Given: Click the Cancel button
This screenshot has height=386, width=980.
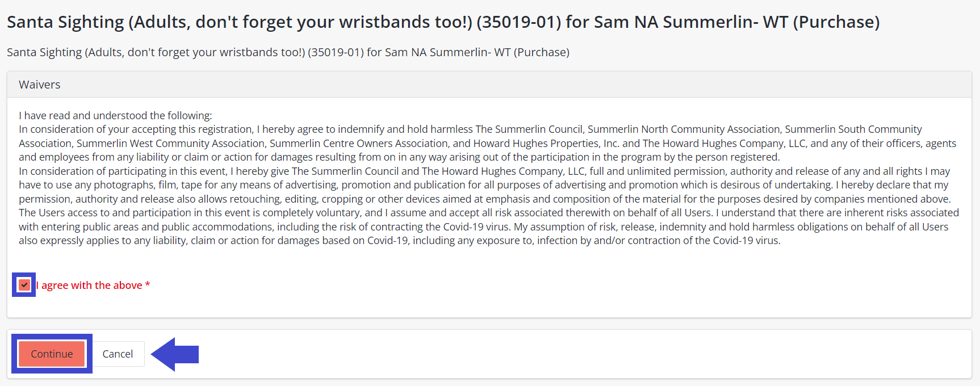Looking at the screenshot, I should 118,354.
